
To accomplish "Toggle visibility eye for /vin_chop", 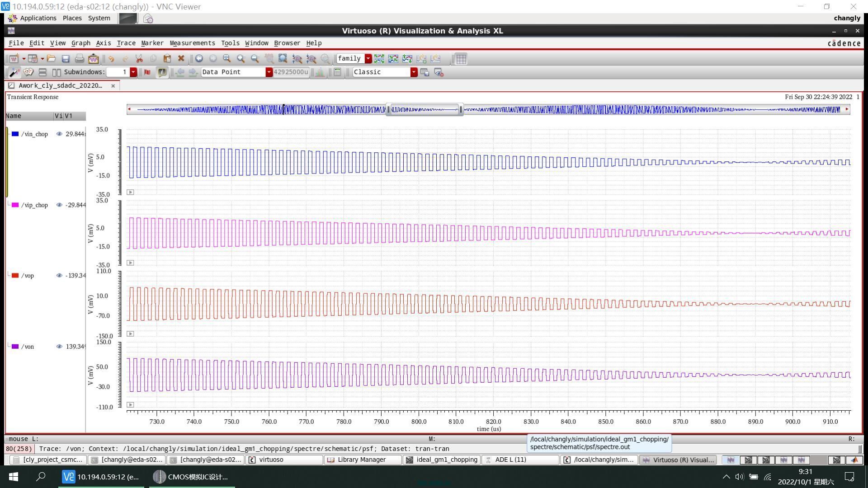I will [x=59, y=134].
